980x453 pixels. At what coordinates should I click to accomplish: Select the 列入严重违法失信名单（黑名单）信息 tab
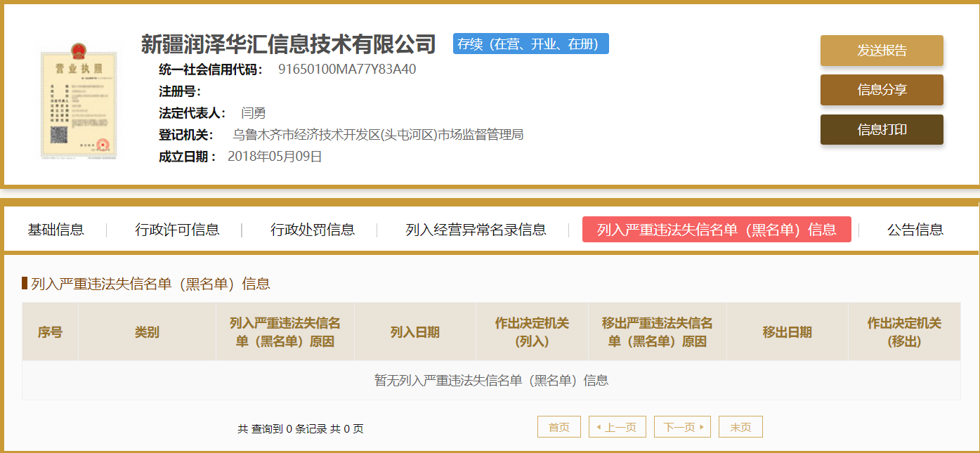tap(717, 230)
